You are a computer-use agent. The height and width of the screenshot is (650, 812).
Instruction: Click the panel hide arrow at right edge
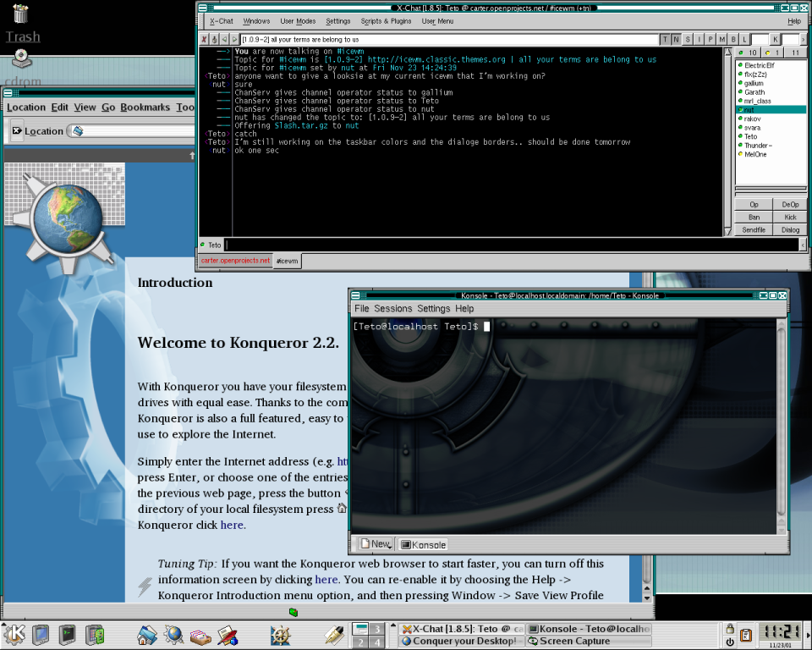[x=807, y=635]
